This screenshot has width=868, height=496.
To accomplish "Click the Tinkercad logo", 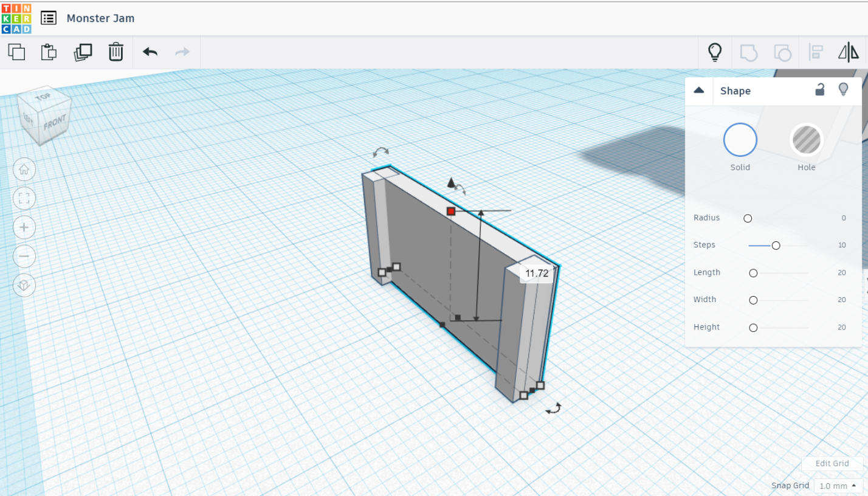I will [16, 19].
